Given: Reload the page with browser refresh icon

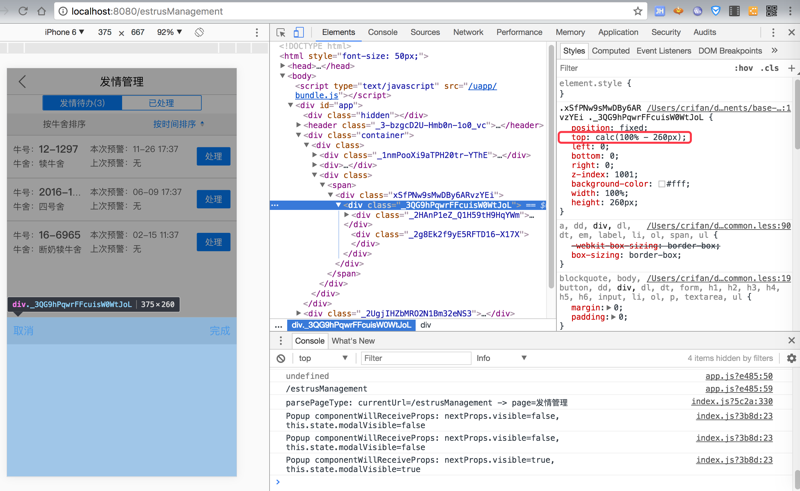Looking at the screenshot, I should click(22, 11).
